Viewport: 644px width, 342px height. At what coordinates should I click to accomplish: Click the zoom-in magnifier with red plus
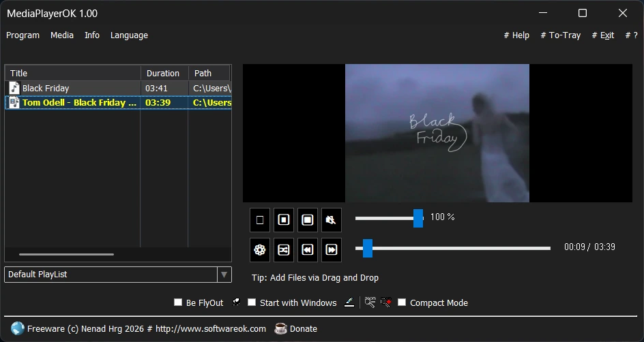[x=385, y=302]
